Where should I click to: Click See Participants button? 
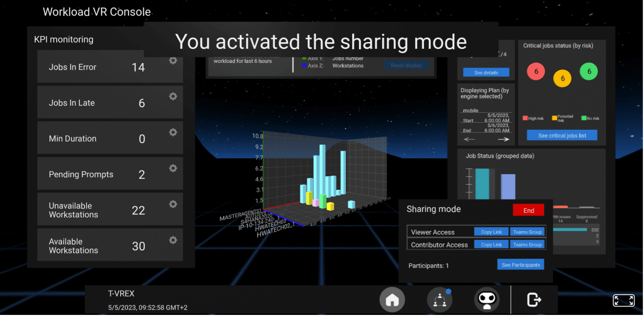pyautogui.click(x=520, y=265)
